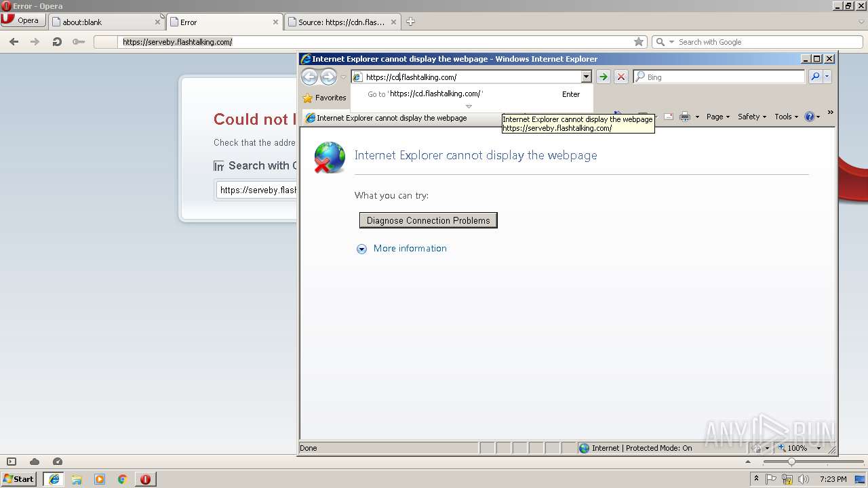The image size is (868, 488).
Task: Click Action Center flag tray icon
Action: coord(772,479)
